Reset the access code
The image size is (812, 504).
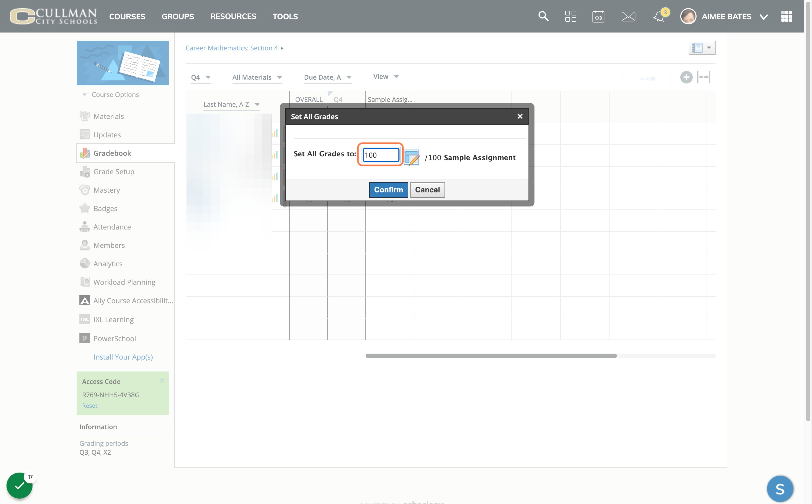[x=90, y=405]
